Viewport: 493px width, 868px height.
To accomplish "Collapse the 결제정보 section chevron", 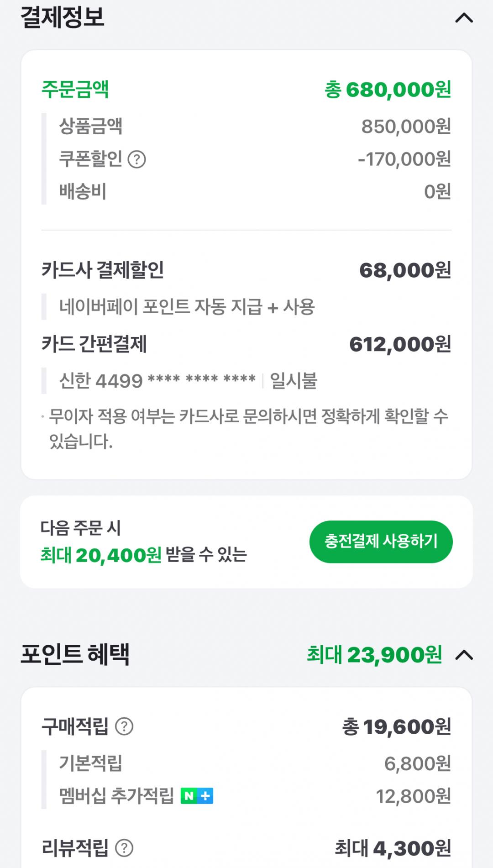I will click(x=464, y=18).
